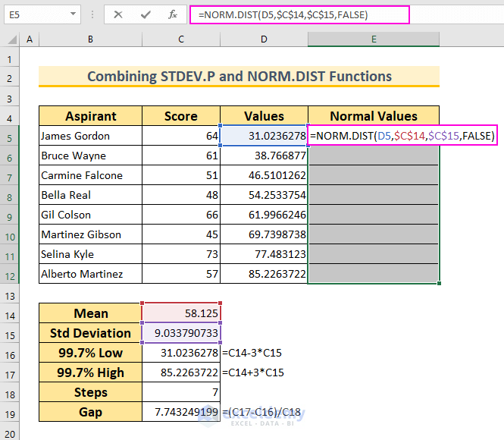Select the Gap value cell 7.743249199
This screenshot has height=440, width=504.
click(181, 412)
